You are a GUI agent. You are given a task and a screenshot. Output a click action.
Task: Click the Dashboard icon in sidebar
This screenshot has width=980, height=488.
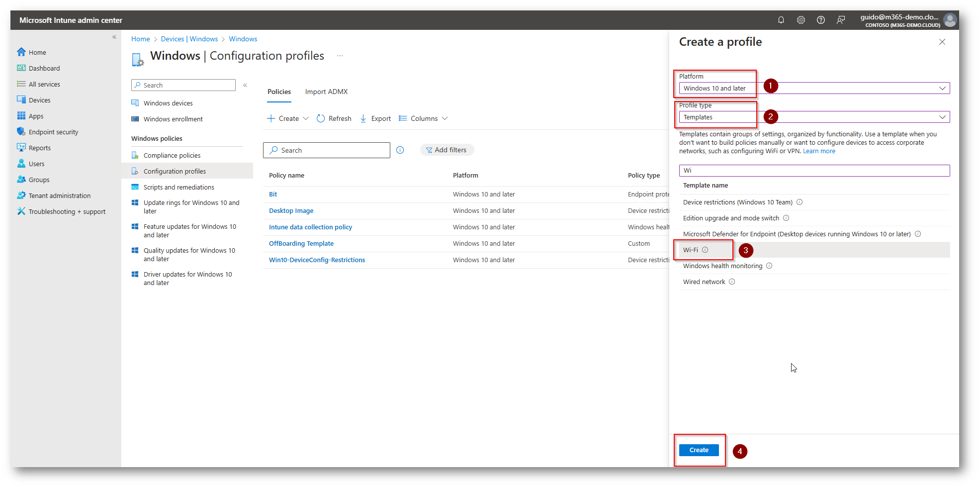(x=21, y=68)
